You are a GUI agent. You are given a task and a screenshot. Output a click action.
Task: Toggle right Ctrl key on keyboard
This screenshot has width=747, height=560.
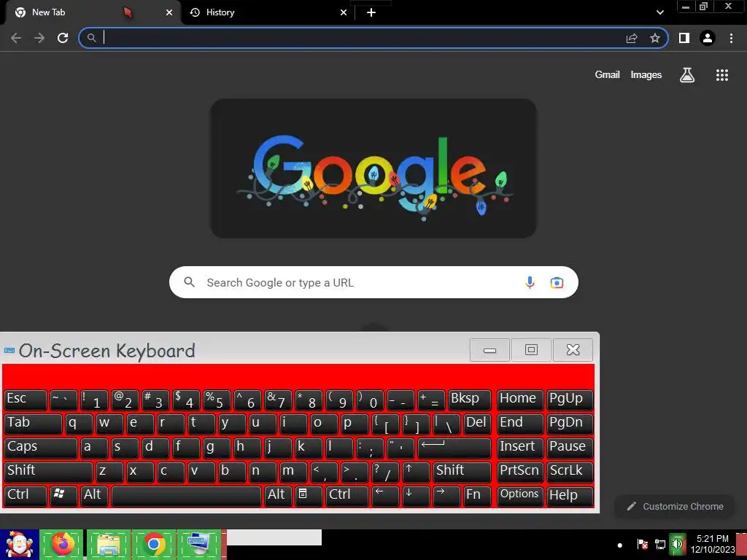click(347, 496)
